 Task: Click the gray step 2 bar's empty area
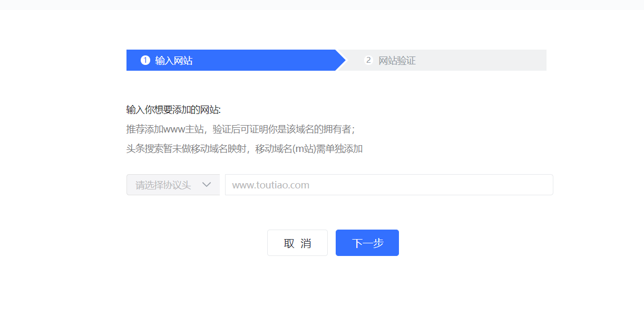pyautogui.click(x=485, y=60)
